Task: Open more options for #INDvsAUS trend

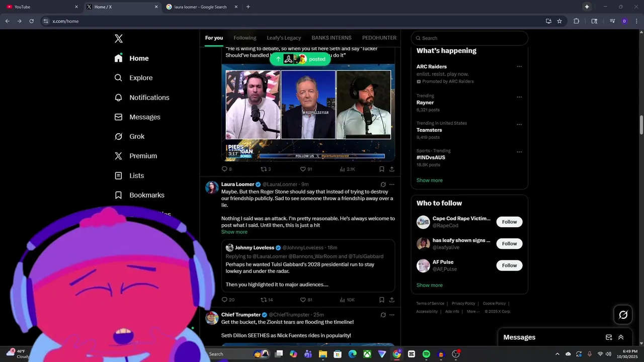Action: [x=519, y=152]
